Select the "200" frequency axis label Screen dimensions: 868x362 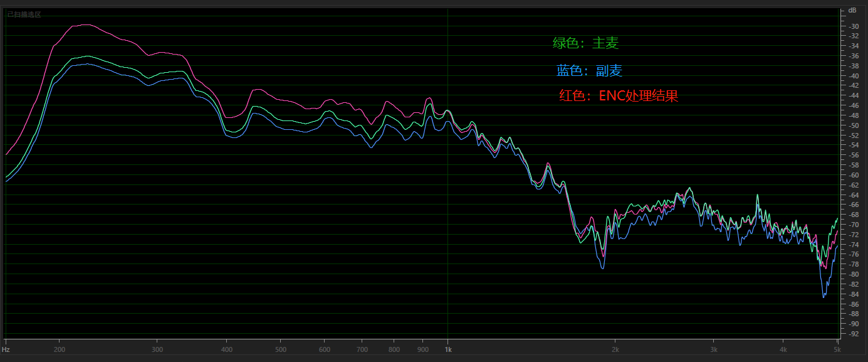coord(60,349)
